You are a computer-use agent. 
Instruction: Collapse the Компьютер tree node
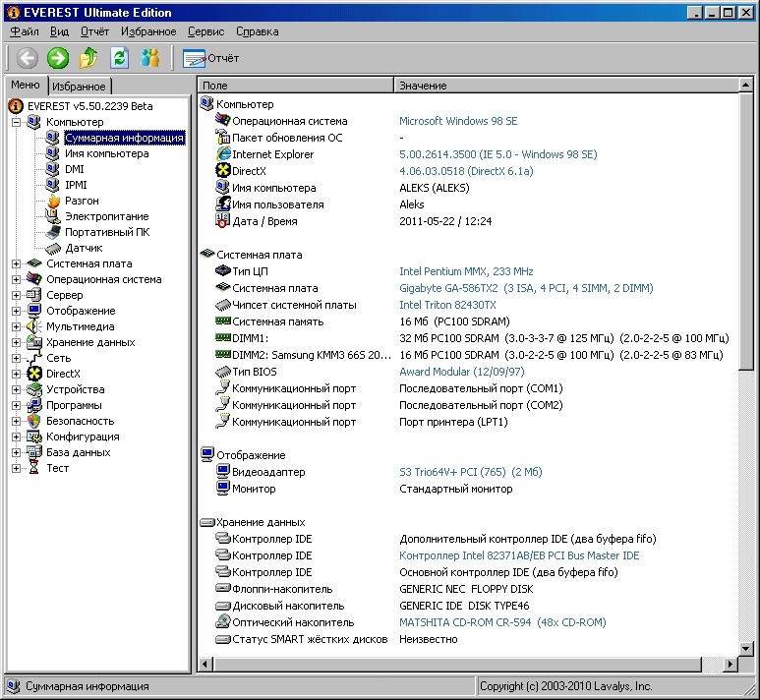[16, 122]
